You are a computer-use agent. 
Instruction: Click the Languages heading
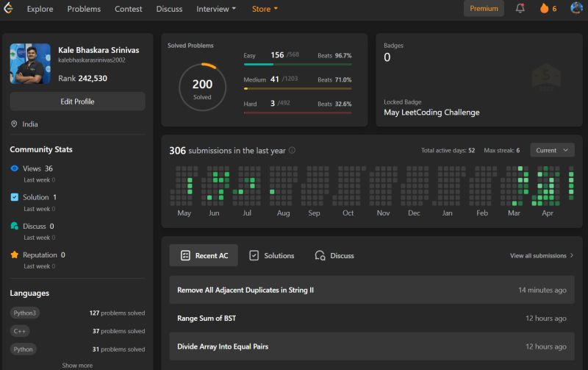pyautogui.click(x=29, y=293)
